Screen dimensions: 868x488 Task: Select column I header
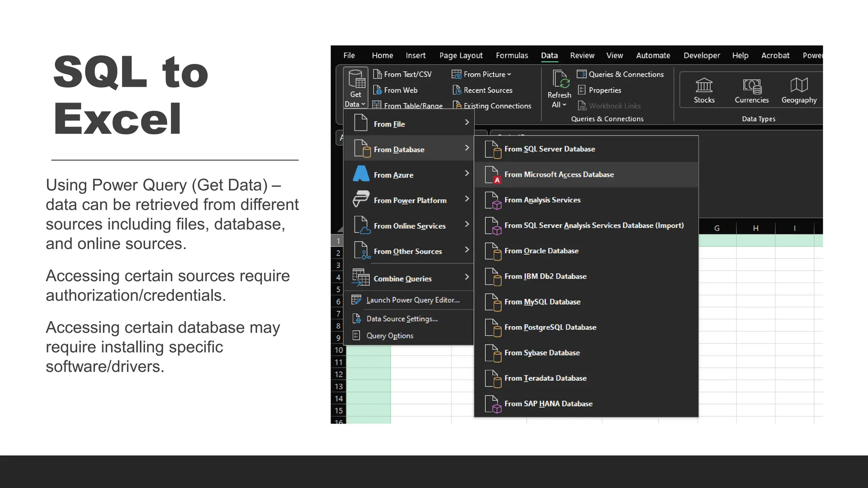[795, 228]
